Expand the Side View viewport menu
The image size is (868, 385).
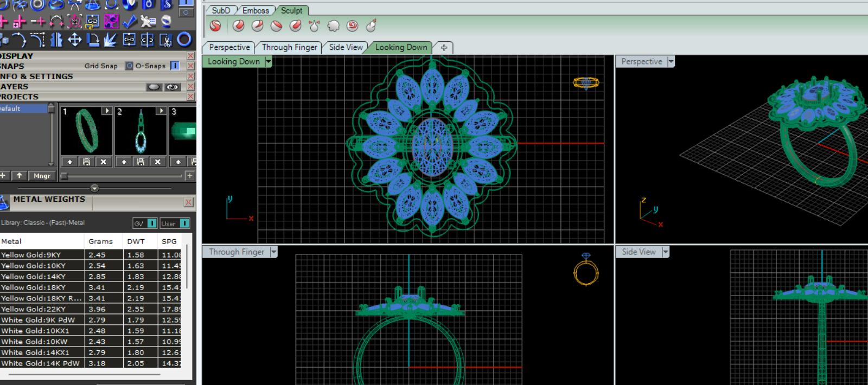click(x=665, y=252)
